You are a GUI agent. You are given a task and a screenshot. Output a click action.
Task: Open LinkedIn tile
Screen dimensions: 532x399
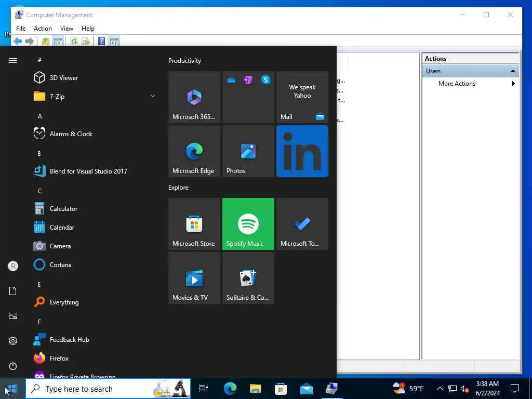coord(302,151)
